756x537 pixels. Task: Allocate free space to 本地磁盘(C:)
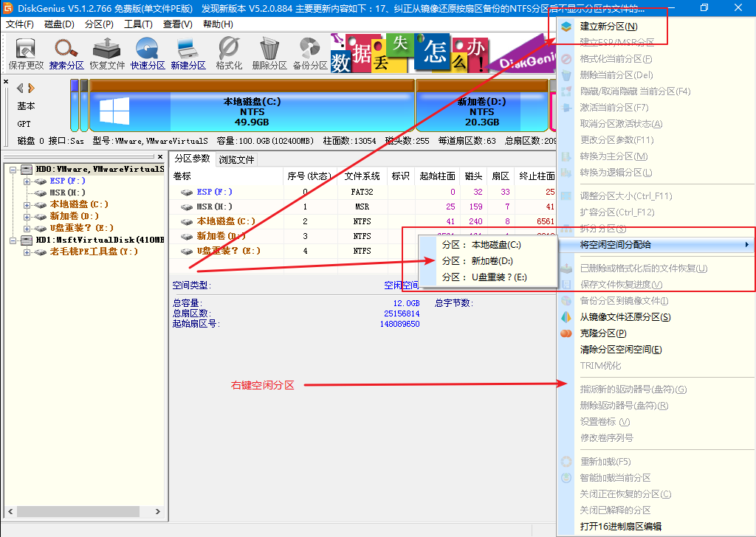click(487, 245)
